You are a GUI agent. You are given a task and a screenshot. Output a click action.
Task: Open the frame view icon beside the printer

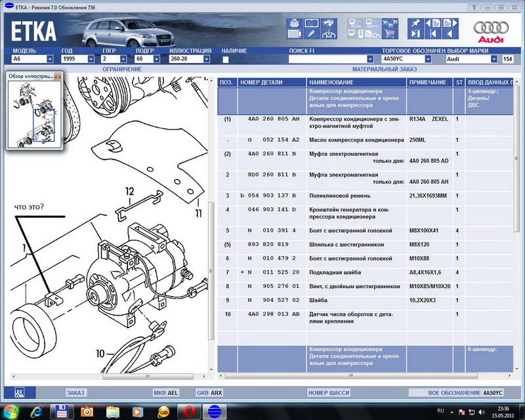click(x=311, y=23)
